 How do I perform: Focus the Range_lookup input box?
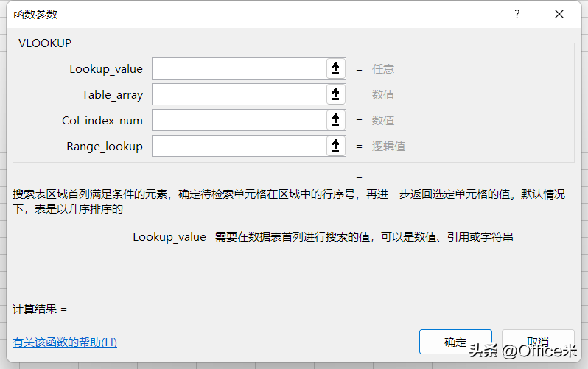(239, 146)
